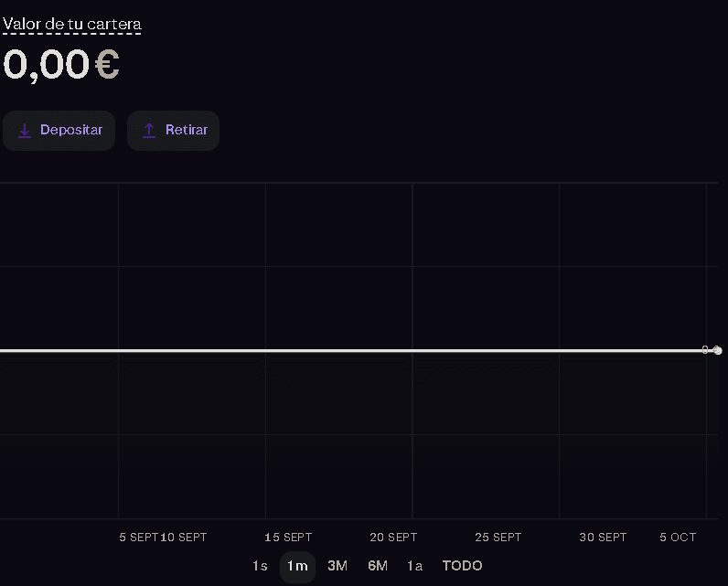This screenshot has width=728, height=586.
Task: Click the 20 SEPT date label
Action: click(393, 538)
